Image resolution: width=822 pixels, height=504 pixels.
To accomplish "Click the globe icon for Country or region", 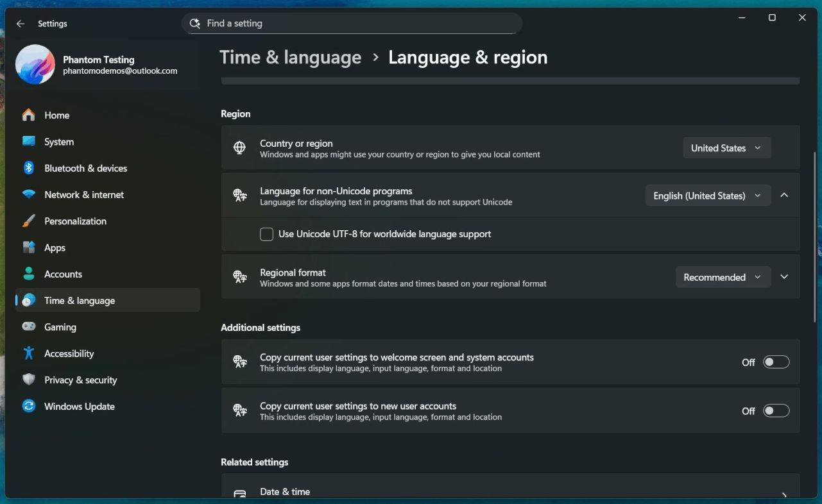I will click(x=239, y=148).
